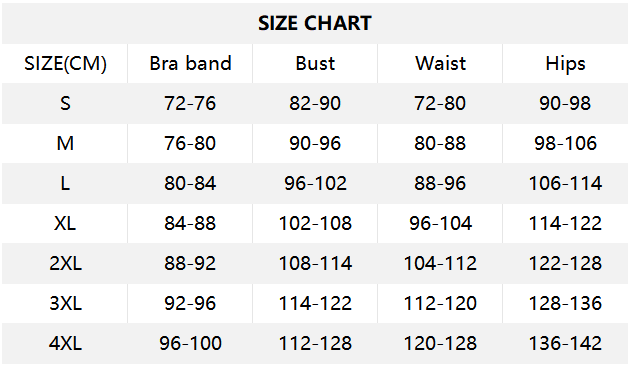The image size is (631, 369).
Task: Select the XL size row label
Action: point(65,223)
